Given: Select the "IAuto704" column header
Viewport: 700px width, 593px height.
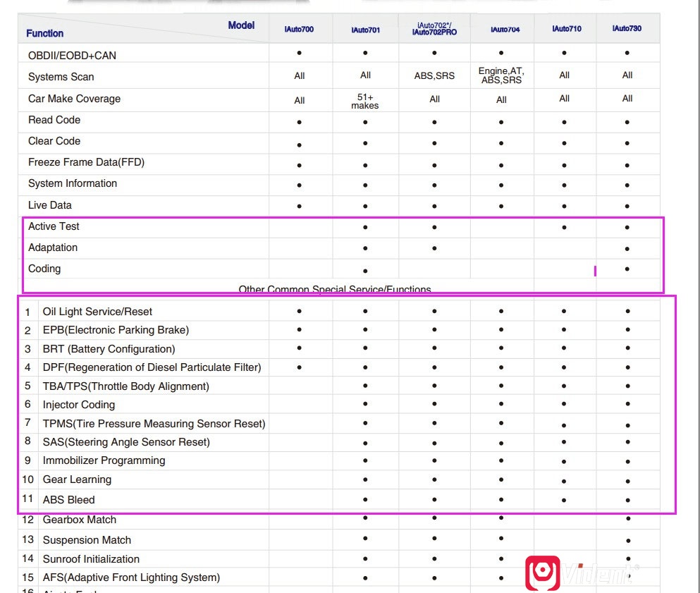Looking at the screenshot, I should pyautogui.click(x=505, y=30).
